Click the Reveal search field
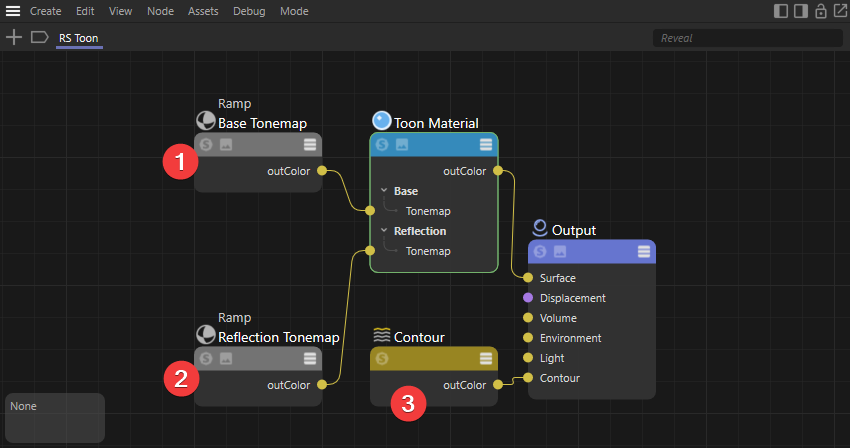This screenshot has width=850, height=448. (x=743, y=38)
